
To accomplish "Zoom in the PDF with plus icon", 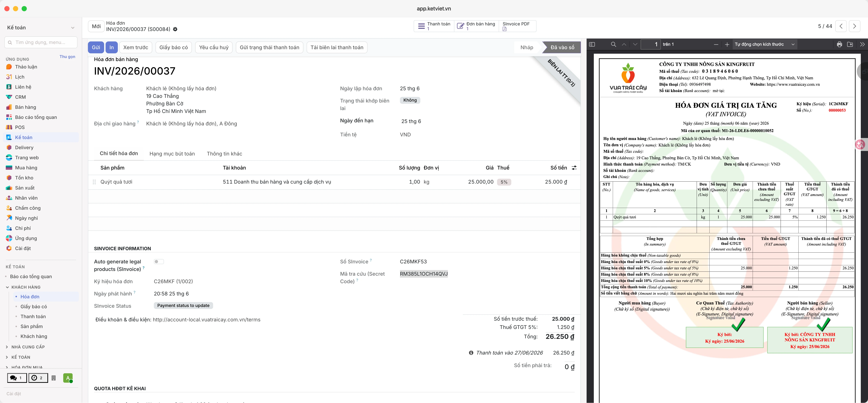I will click(727, 44).
